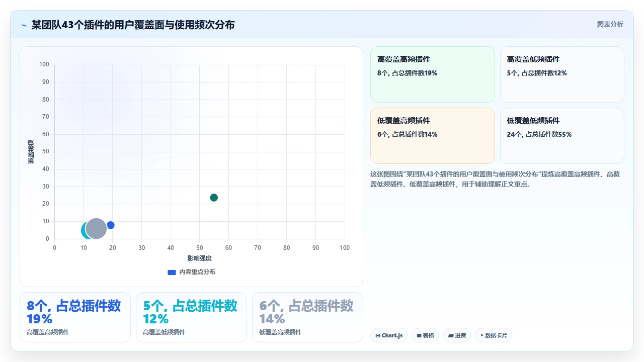The width and height of the screenshot is (644, 362).
Task: Click the description paragraph starting 这张图围绕
Action: [x=495, y=179]
